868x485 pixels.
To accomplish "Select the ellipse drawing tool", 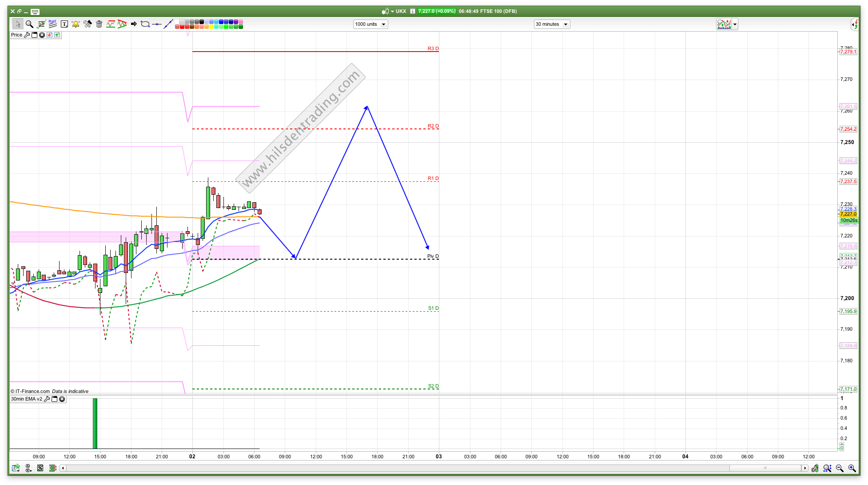I will 145,24.
